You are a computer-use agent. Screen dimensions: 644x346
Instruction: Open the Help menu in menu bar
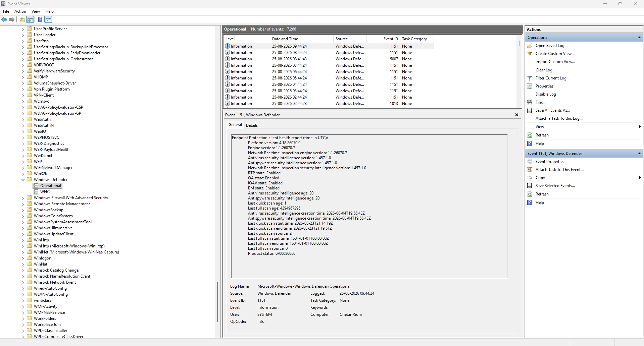point(49,11)
